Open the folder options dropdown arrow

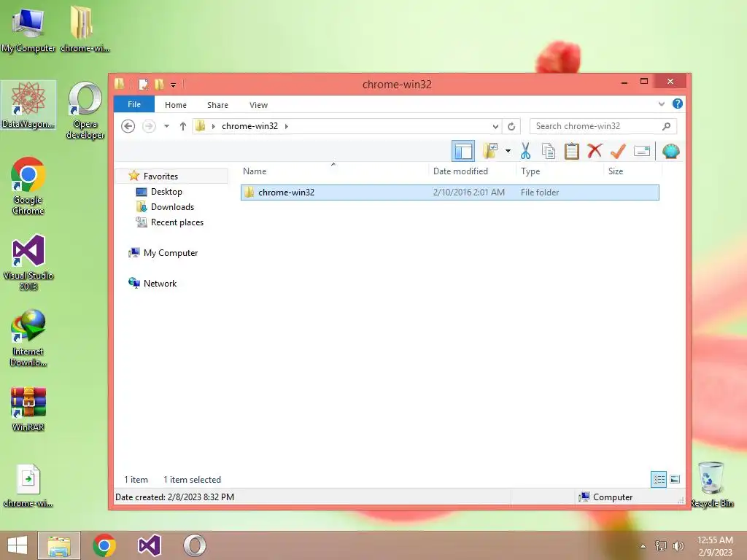[508, 152]
